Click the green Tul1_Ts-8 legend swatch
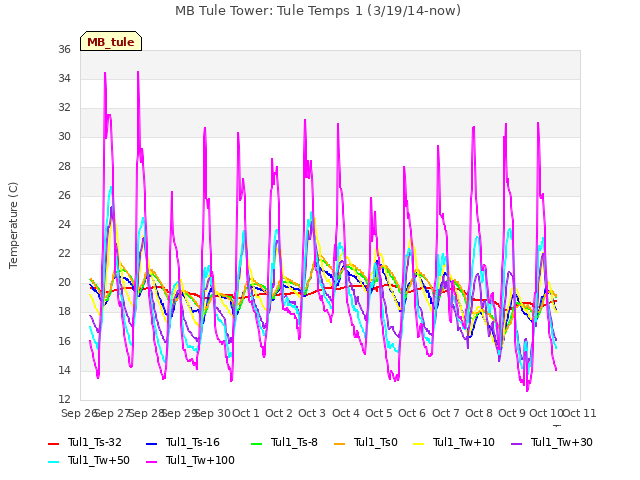Viewport: 640px width, 480px height. 257,444
